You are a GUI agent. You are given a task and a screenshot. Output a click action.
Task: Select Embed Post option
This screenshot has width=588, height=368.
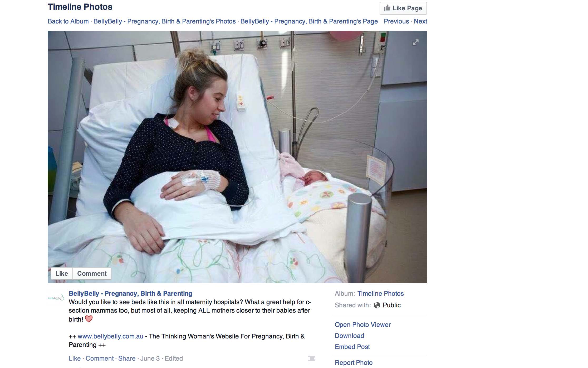pos(352,347)
